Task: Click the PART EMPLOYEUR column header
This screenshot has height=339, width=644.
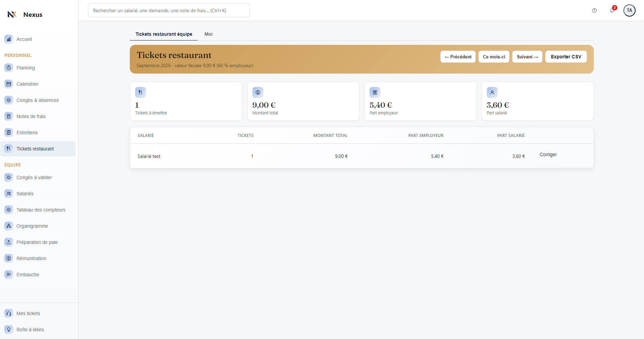Action: (426, 136)
